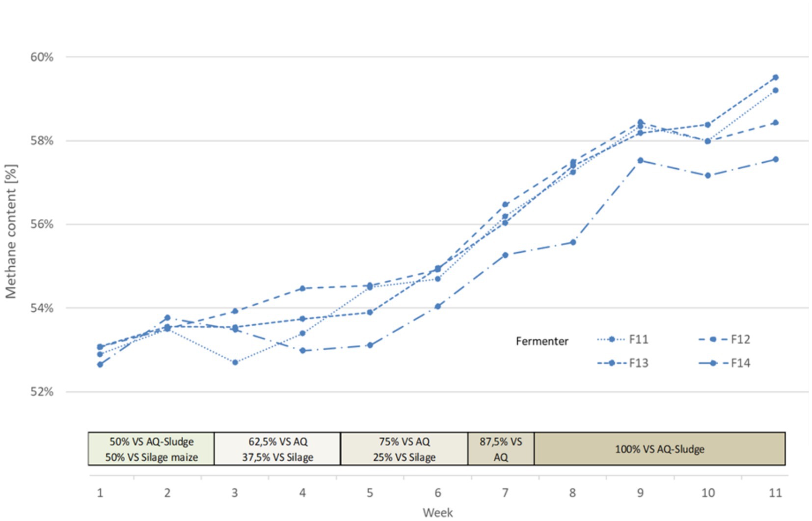Click the F14 data point at week 6
The width and height of the screenshot is (812, 521).
coord(438,307)
